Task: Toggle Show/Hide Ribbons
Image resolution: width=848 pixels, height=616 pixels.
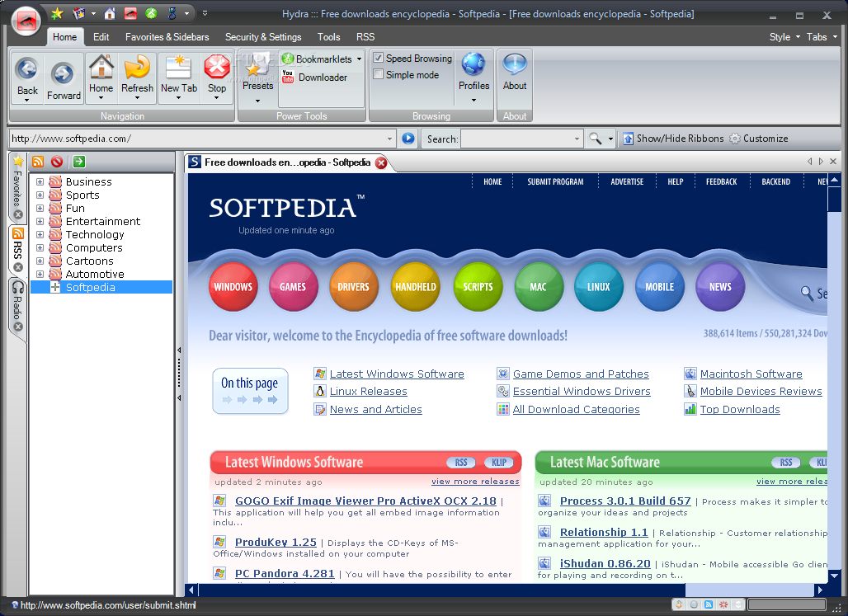Action: tap(673, 139)
